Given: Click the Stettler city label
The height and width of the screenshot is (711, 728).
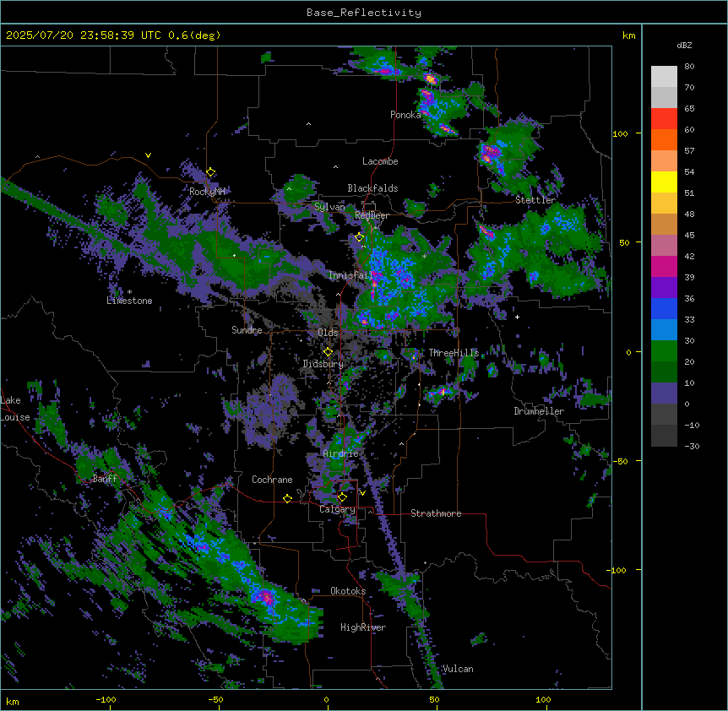Looking at the screenshot, I should (x=535, y=200).
